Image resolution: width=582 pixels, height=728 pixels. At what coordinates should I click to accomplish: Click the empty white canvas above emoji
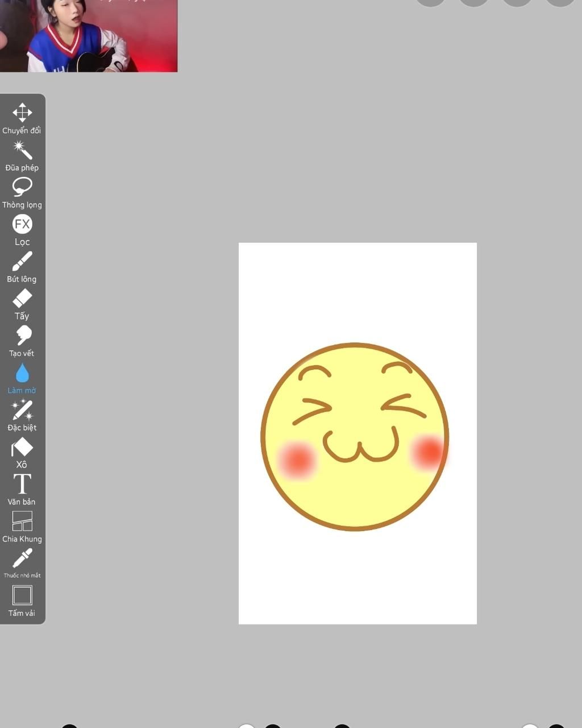pyautogui.click(x=357, y=290)
